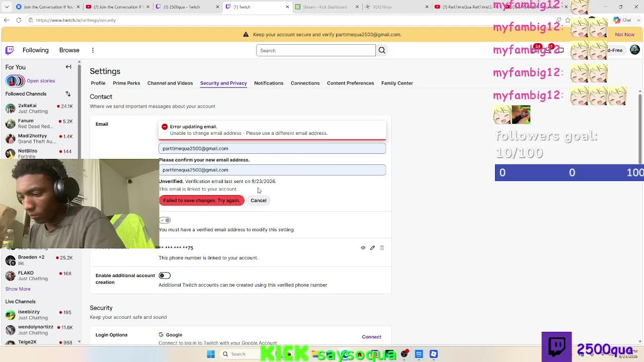
Task: Focus the confirm email address field
Action: [272, 170]
